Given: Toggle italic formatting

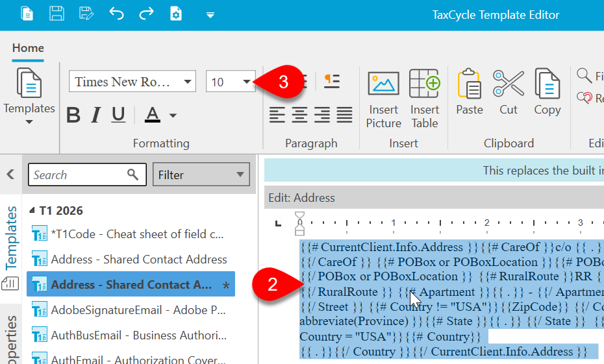Looking at the screenshot, I should [95, 115].
